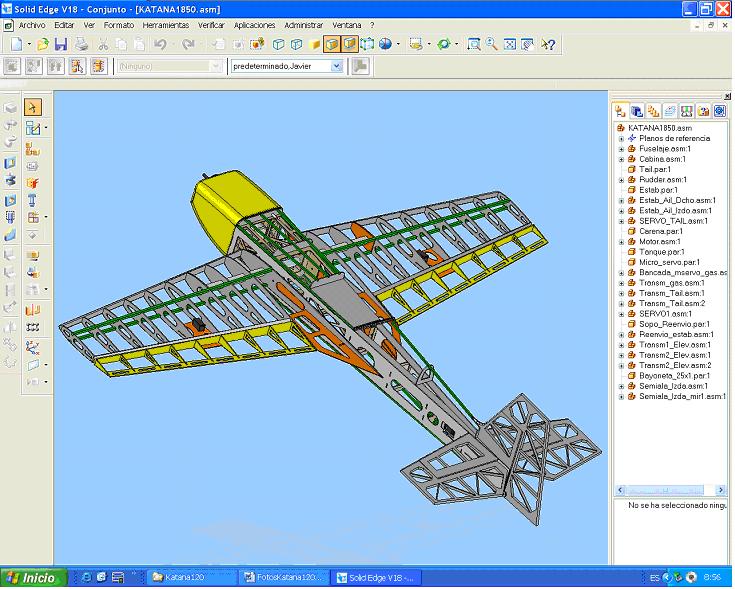Click the Undo arrow icon
Image resolution: width=735 pixels, height=589 pixels.
pyautogui.click(x=160, y=45)
